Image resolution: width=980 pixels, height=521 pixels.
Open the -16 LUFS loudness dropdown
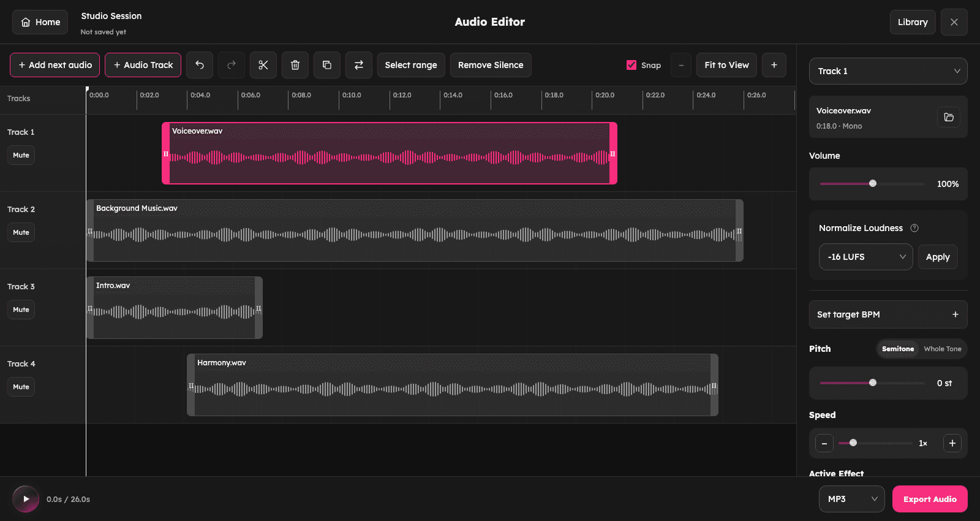866,257
